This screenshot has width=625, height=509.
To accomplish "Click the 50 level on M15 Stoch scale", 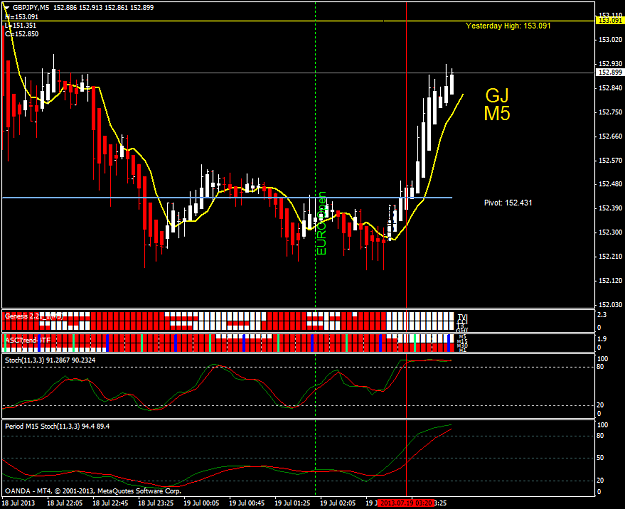I will 601,458.
